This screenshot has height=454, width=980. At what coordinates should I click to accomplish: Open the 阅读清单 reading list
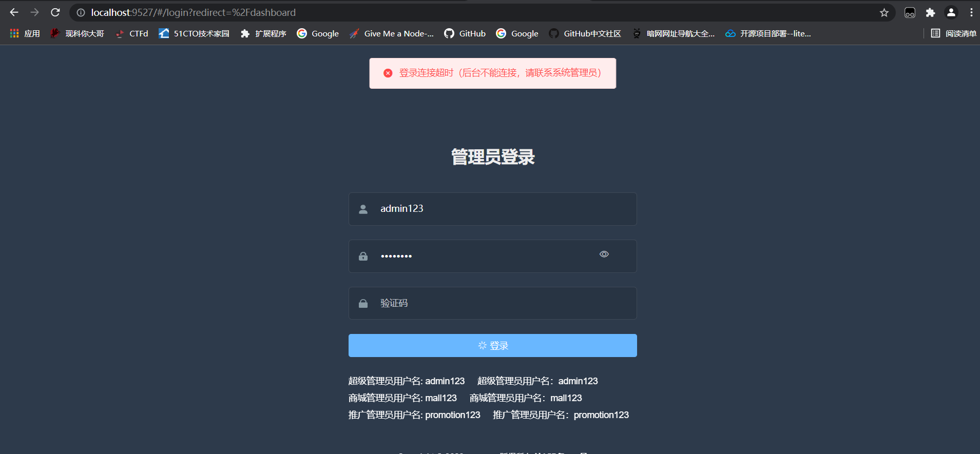coord(954,33)
